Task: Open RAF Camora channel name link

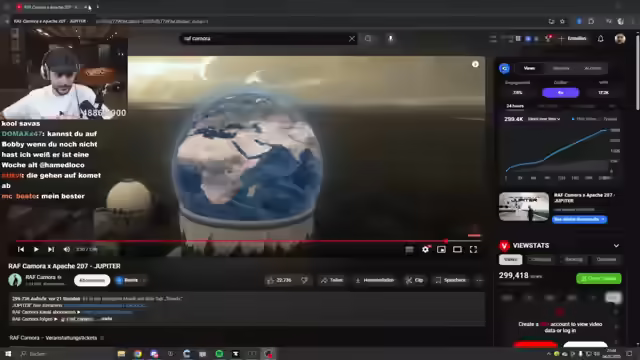Action: click(x=40, y=277)
